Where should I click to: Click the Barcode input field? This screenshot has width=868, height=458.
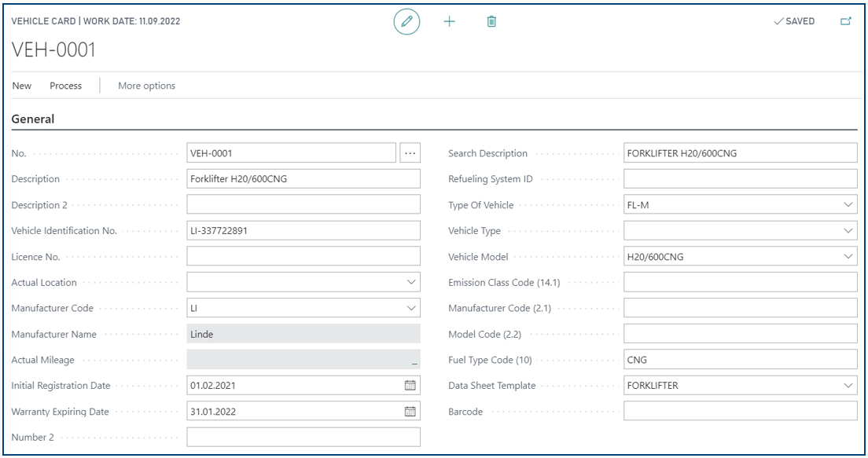point(740,412)
